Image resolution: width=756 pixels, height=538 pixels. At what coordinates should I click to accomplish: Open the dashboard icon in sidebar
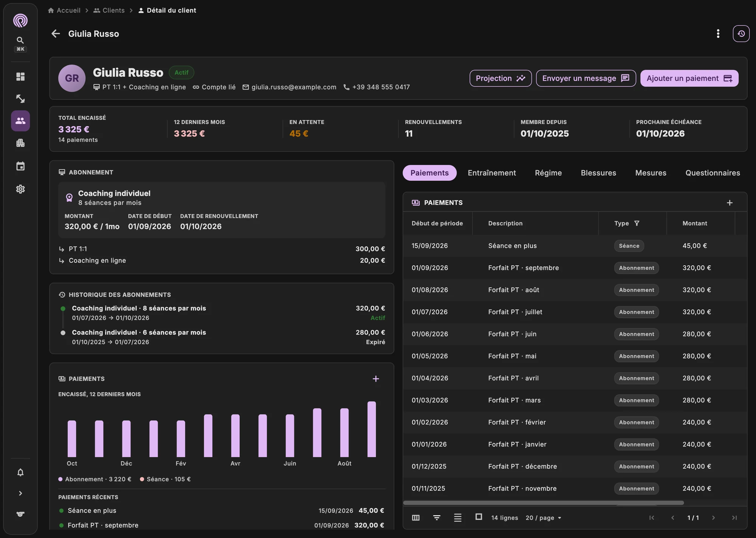click(x=20, y=76)
